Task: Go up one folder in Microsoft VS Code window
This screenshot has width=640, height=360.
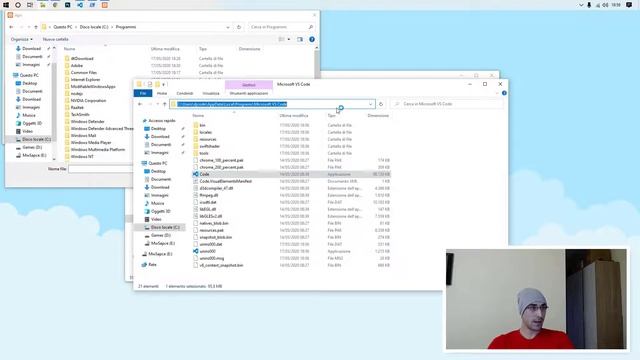Action: point(164,104)
